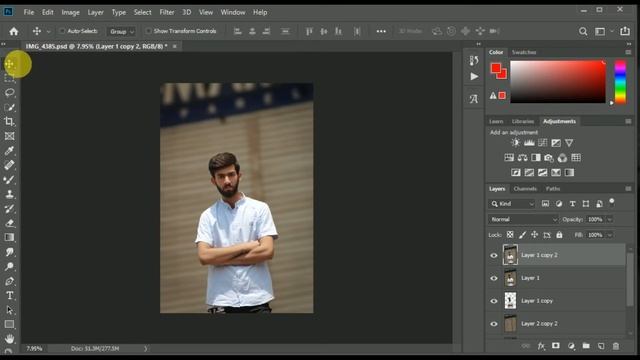Select the Pen tool

click(x=9, y=281)
